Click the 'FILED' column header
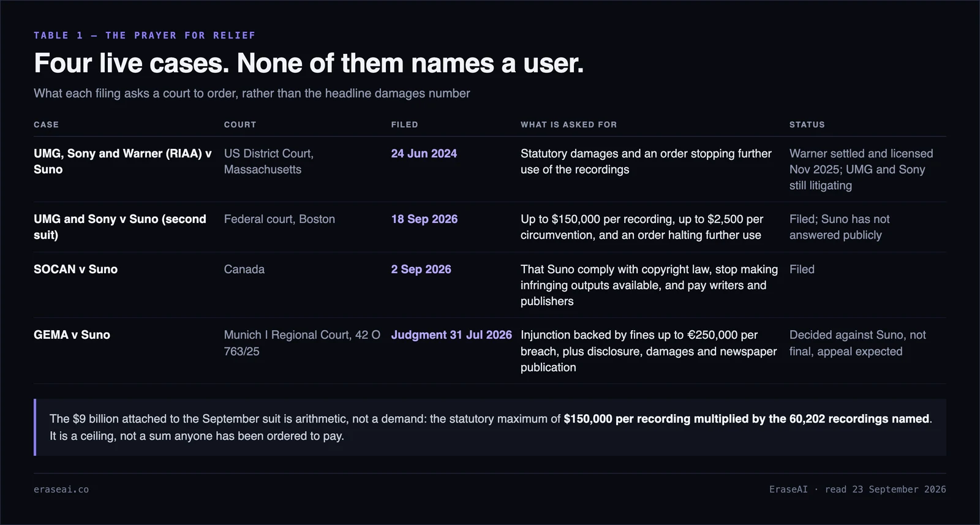The height and width of the screenshot is (525, 980). pyautogui.click(x=405, y=124)
